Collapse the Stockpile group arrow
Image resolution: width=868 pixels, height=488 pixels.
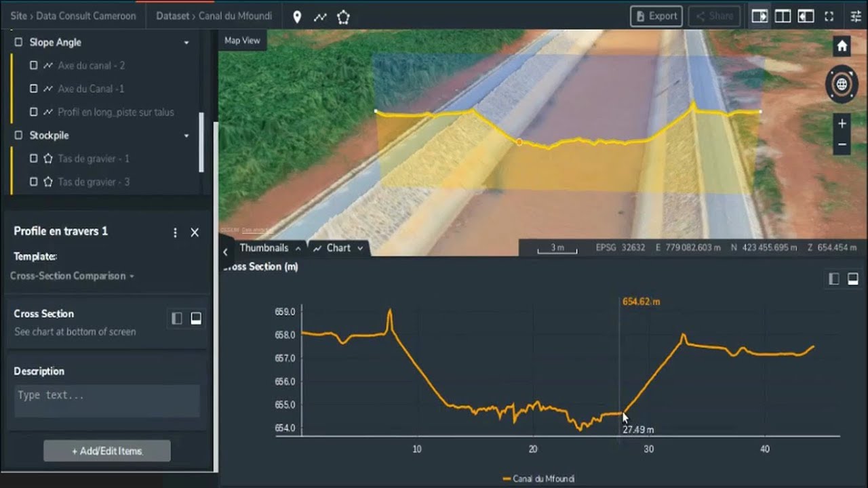tap(186, 136)
